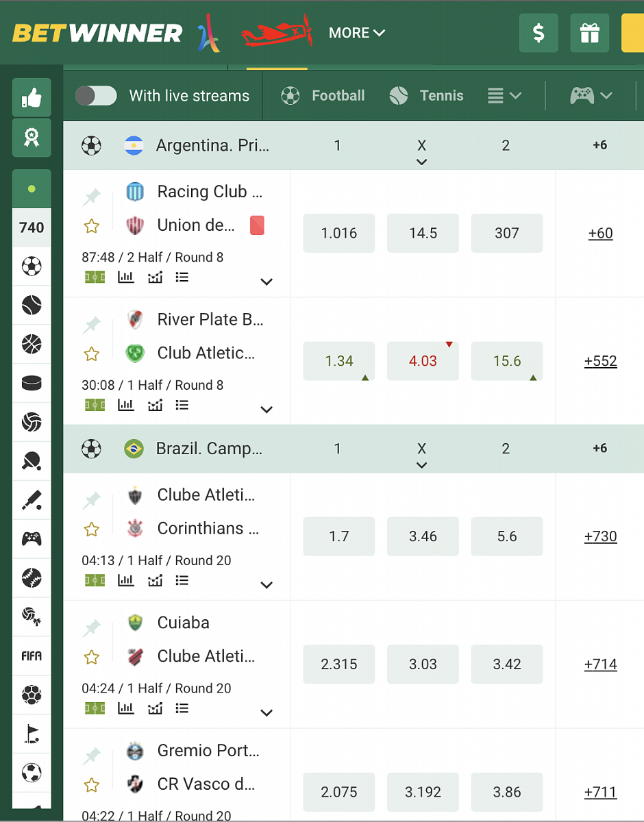The width and height of the screenshot is (644, 822).
Task: Expand the MORE dropdown in header
Action: pos(357,33)
